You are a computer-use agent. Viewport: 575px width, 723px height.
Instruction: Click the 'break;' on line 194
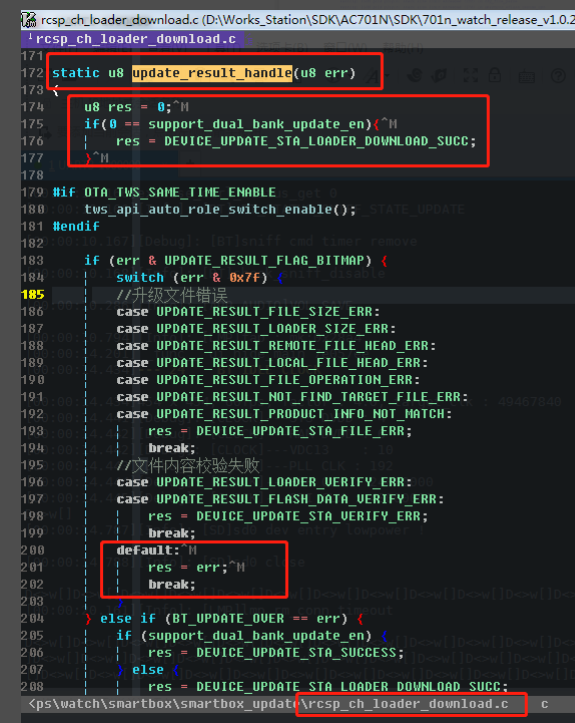click(172, 448)
